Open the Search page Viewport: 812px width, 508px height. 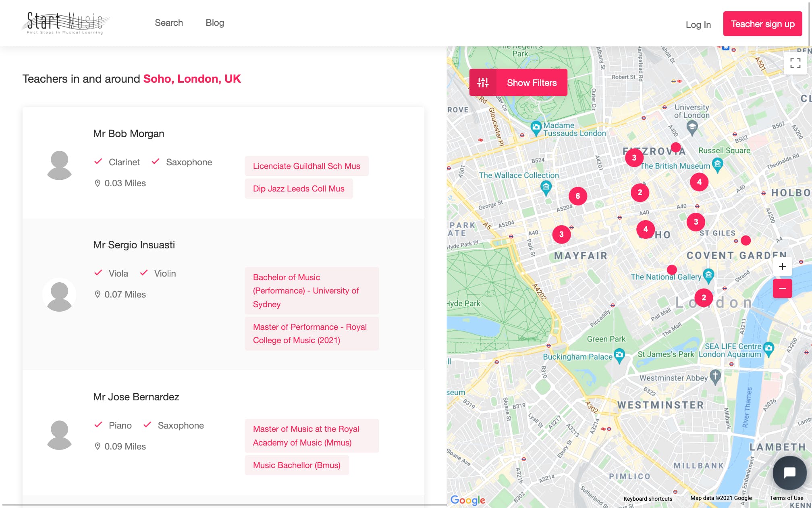tap(169, 23)
